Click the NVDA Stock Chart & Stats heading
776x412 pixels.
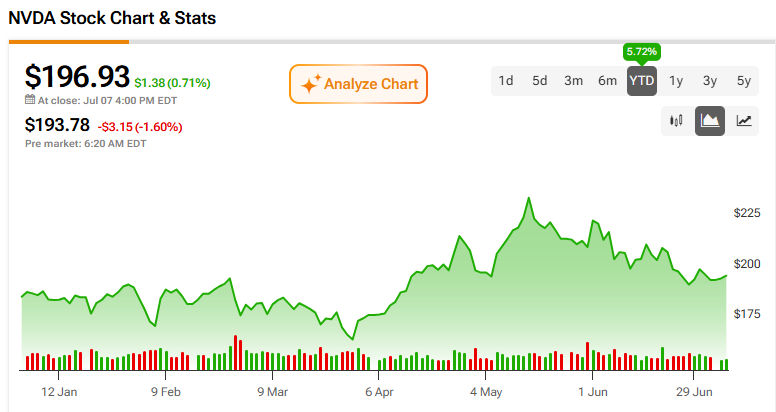point(112,18)
